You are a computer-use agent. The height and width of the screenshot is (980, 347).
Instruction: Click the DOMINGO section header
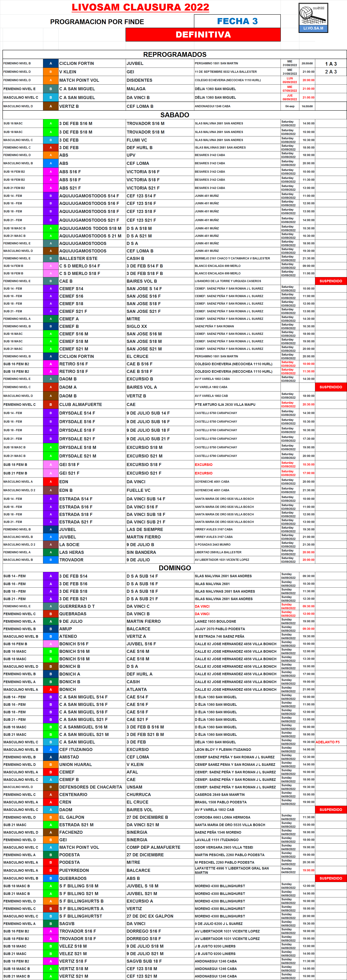point(175,568)
